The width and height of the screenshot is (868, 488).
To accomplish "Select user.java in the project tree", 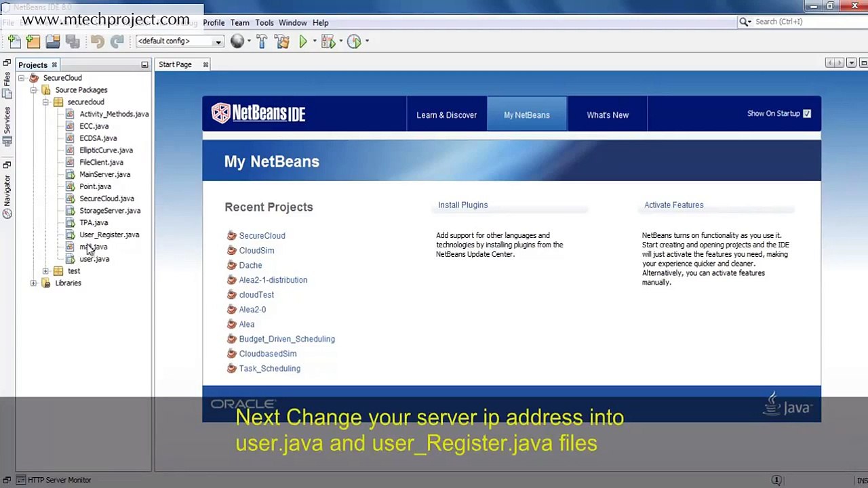I will point(94,259).
